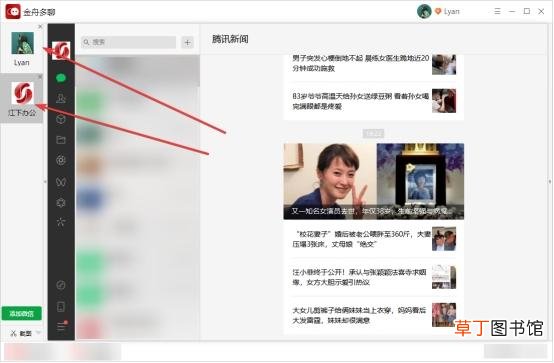
Task: Click the scissors icon for 截图
Action: pos(13,333)
